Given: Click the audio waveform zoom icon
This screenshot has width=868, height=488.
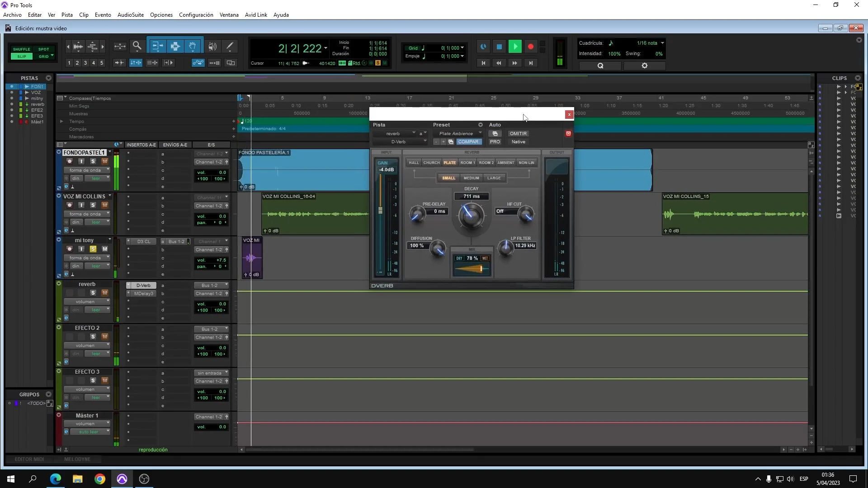Looking at the screenshot, I should coord(78,46).
